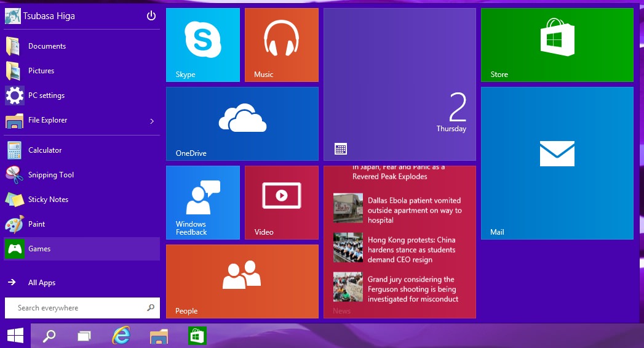Viewport: 644px width, 348px height.
Task: Open the People tile
Action: pyautogui.click(x=242, y=281)
